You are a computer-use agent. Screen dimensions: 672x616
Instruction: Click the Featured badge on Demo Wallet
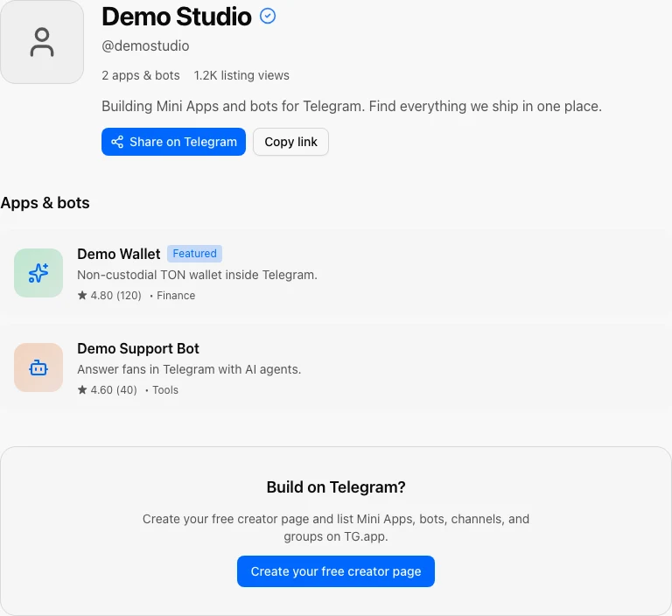tap(194, 254)
